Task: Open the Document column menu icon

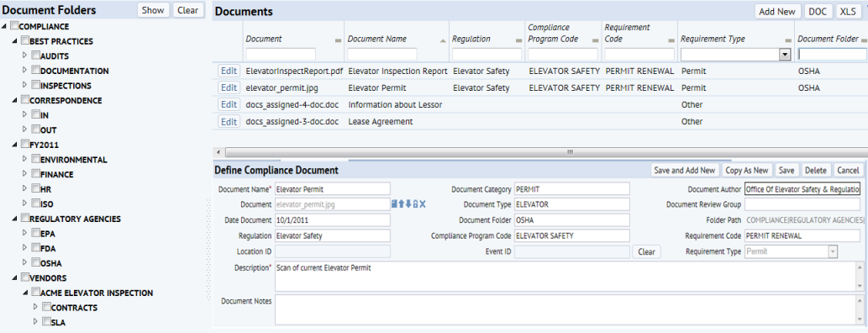Action: 339,41
